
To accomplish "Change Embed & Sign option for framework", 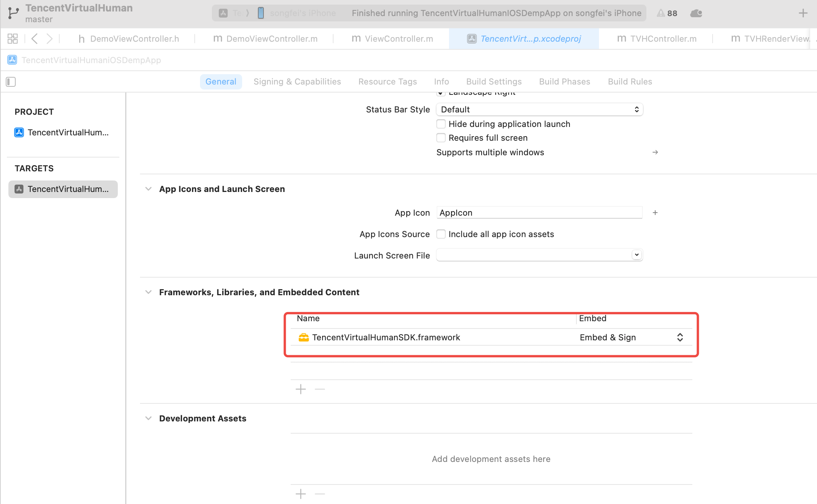I will click(680, 337).
